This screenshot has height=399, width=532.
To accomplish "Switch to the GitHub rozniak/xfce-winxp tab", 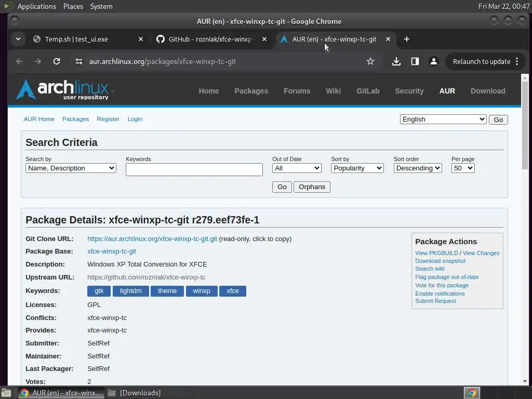I will pyautogui.click(x=210, y=39).
